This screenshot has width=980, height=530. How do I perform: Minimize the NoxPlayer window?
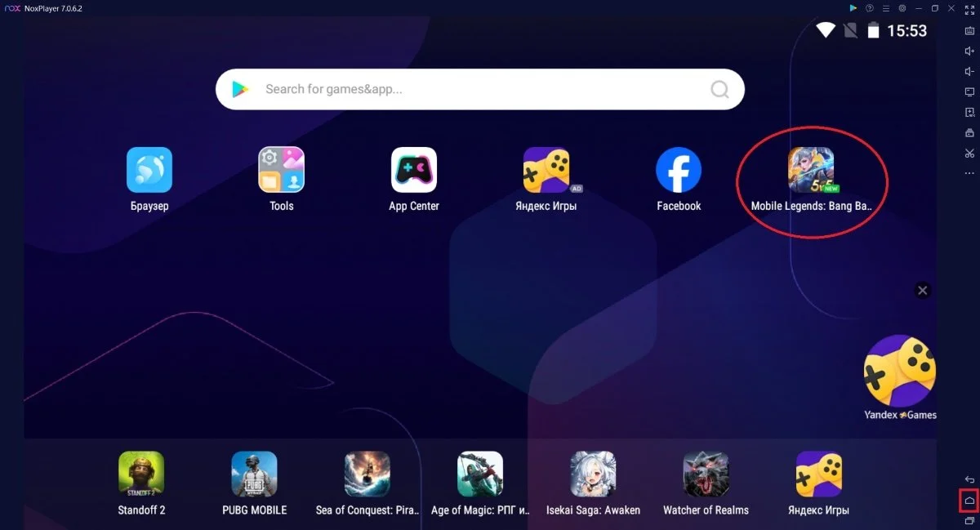click(919, 8)
